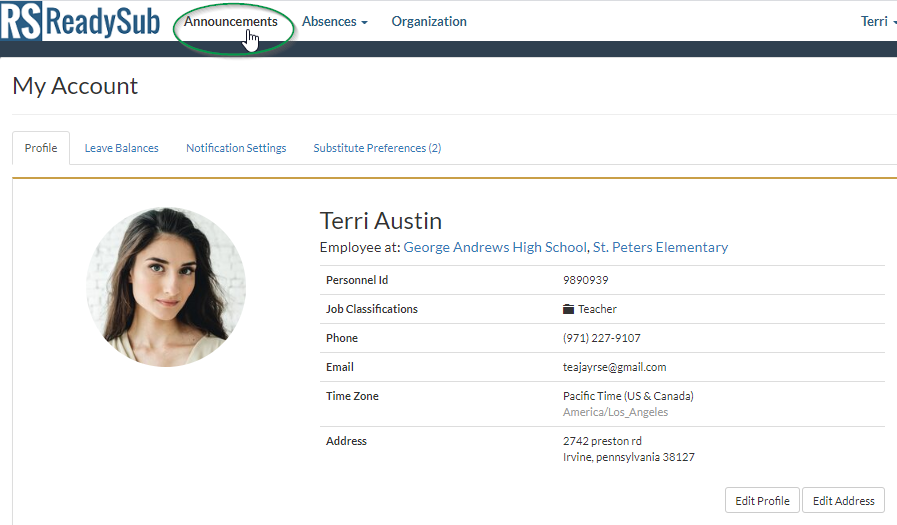Select the Profile tab
The width and height of the screenshot is (897, 525).
tap(41, 148)
